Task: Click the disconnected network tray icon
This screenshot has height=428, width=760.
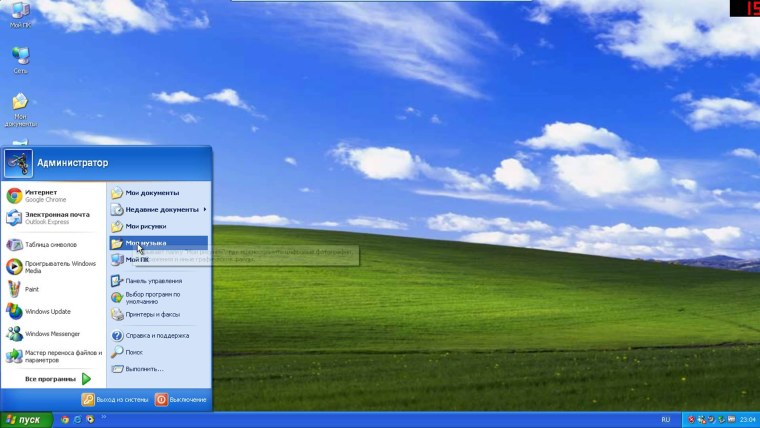Action: click(701, 420)
